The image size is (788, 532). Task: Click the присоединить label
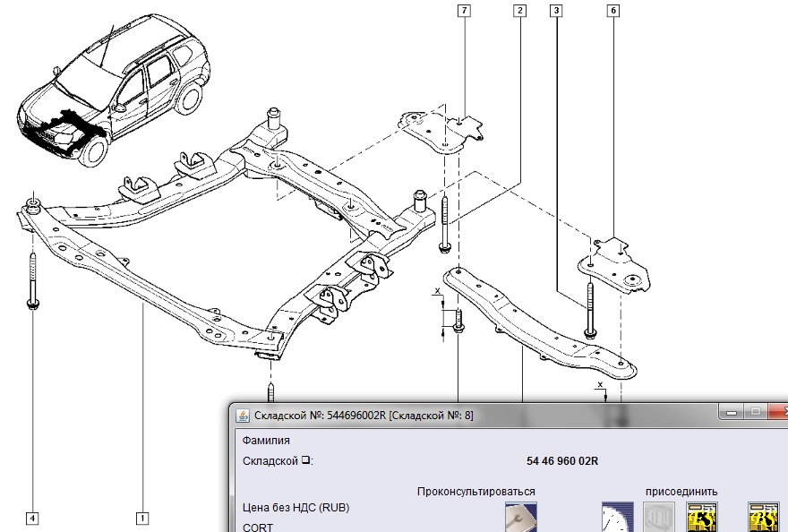[x=681, y=492]
